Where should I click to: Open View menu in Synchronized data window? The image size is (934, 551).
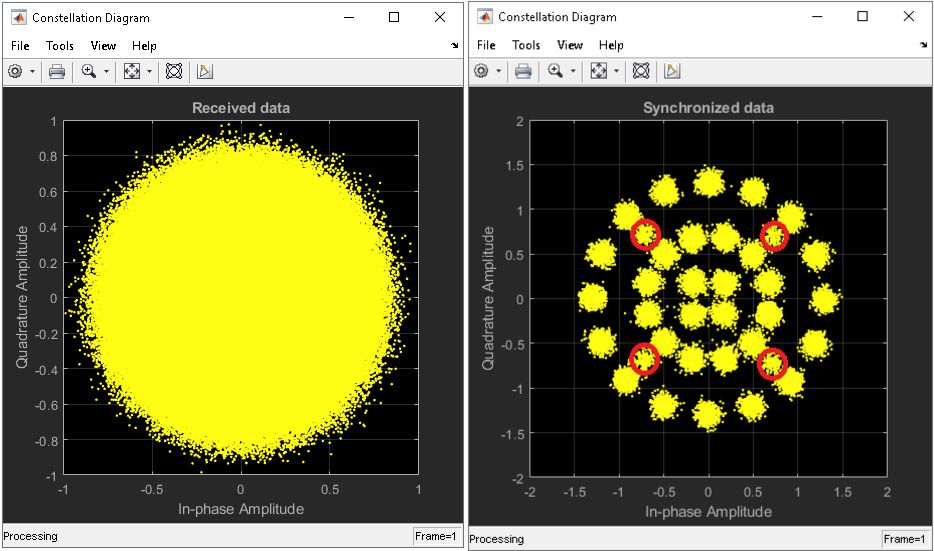coord(570,45)
